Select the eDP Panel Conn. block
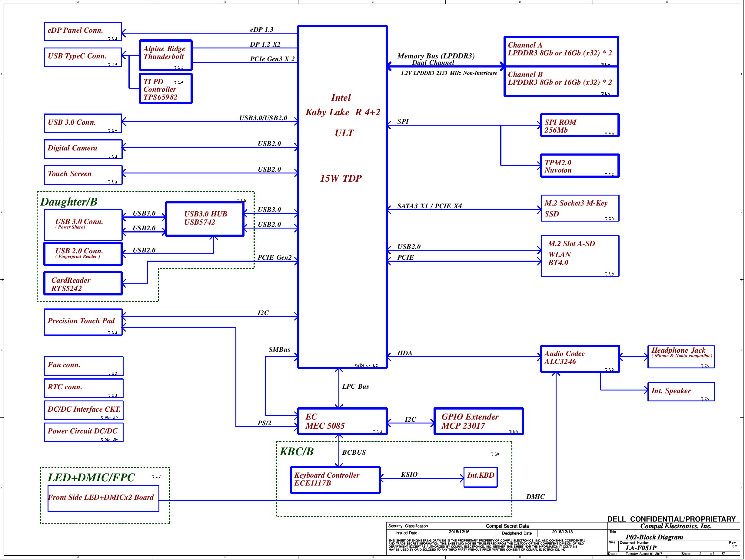The height and width of the screenshot is (560, 745). coord(83,31)
